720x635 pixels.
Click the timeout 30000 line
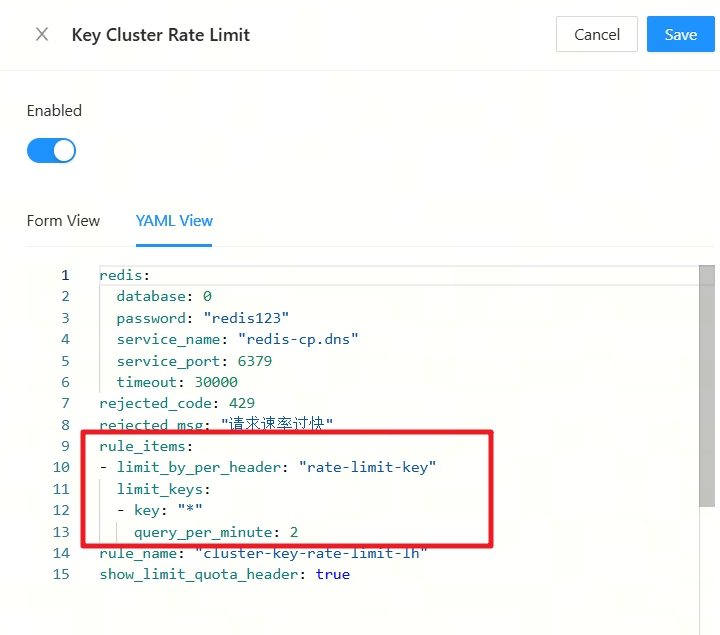(177, 382)
